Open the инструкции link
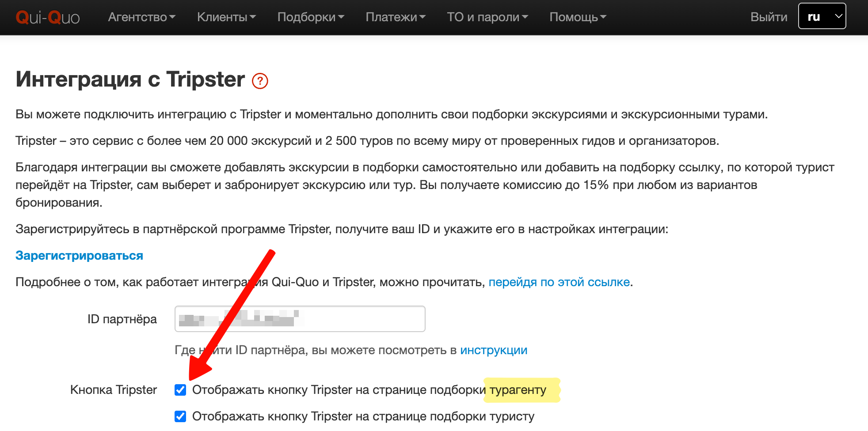868x431 pixels. click(x=494, y=350)
